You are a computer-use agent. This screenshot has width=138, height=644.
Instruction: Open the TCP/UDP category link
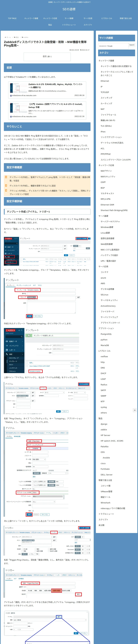click(x=105, y=92)
